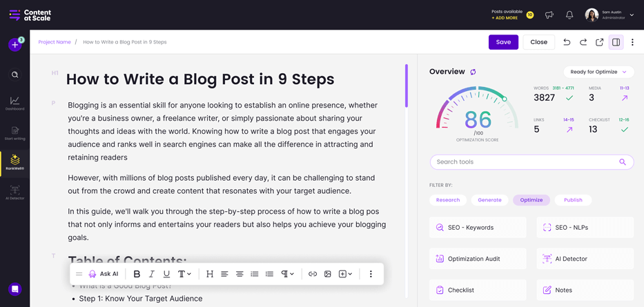Apply heading format with H icon
644x307 pixels.
(x=209, y=274)
